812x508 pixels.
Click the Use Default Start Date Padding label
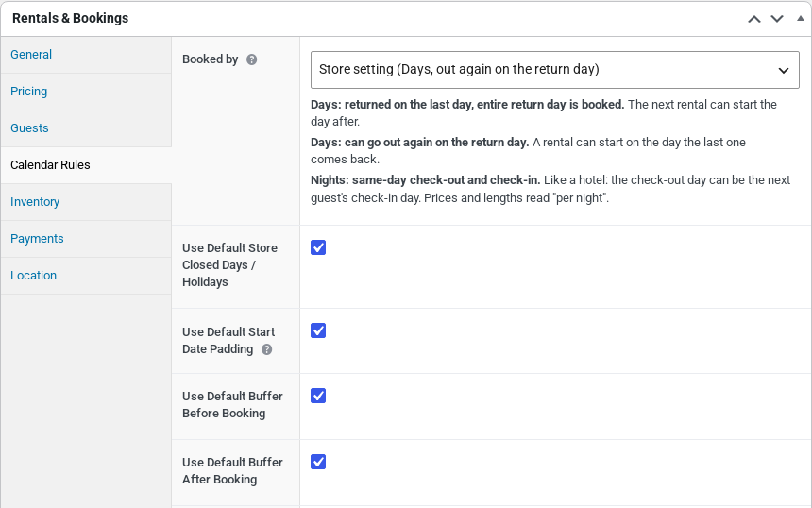(228, 340)
